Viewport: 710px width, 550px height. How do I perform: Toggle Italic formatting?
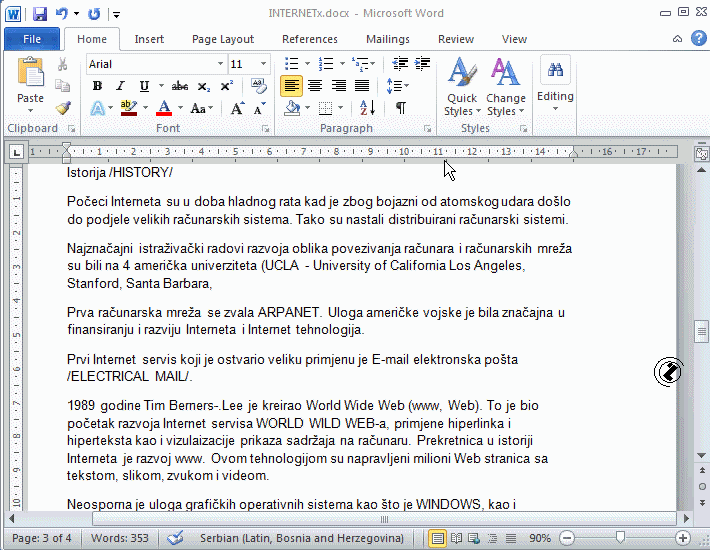coord(121,86)
